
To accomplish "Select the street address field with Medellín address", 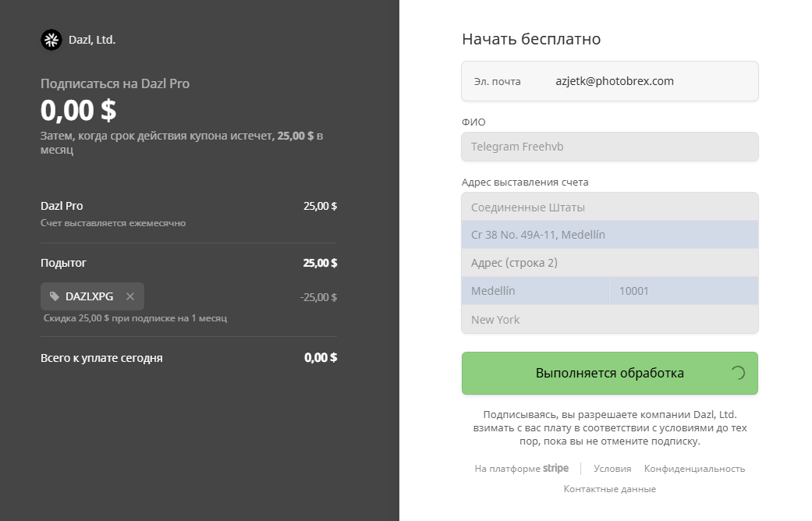I will click(609, 235).
